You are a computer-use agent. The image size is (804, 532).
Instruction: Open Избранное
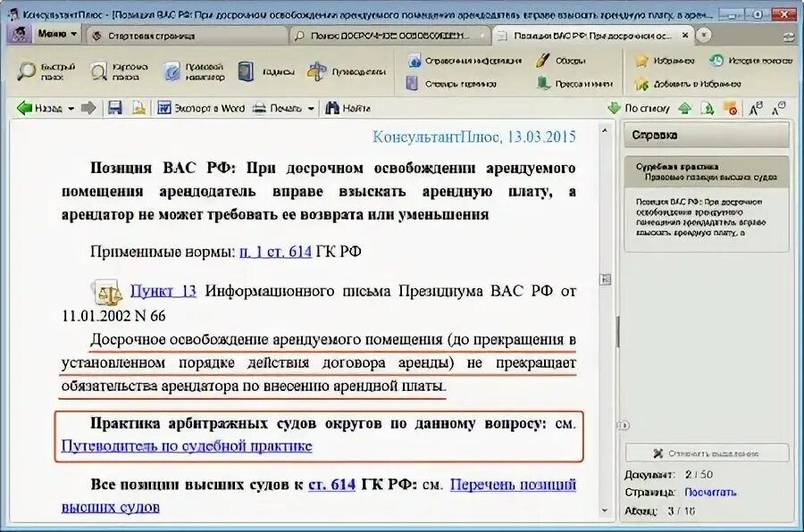665,61
